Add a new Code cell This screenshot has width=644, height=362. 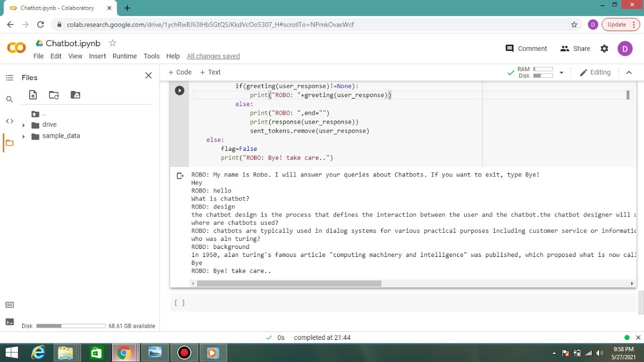[180, 72]
